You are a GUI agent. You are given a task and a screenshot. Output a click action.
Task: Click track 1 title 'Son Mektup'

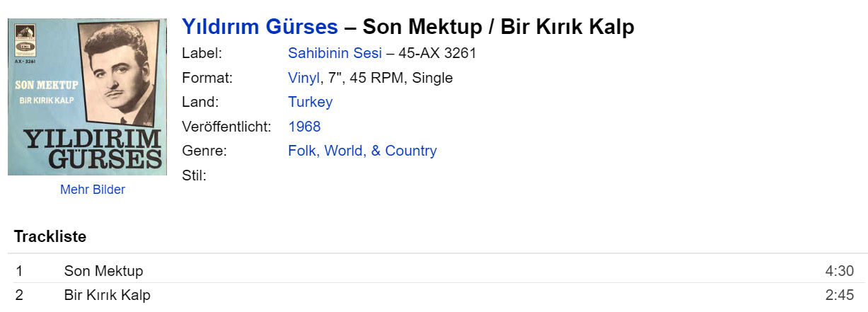[x=103, y=271]
